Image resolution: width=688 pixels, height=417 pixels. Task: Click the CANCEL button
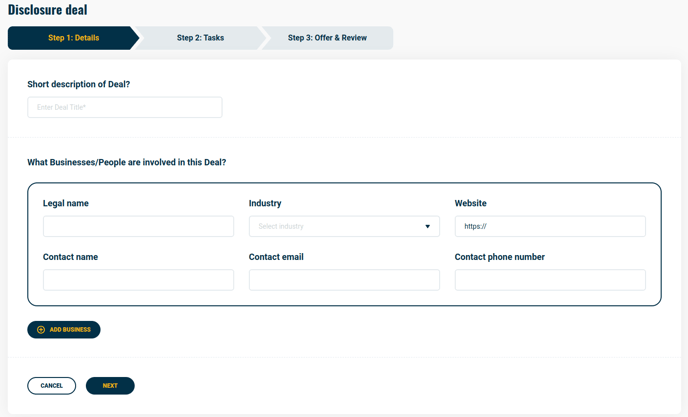pyautogui.click(x=51, y=386)
